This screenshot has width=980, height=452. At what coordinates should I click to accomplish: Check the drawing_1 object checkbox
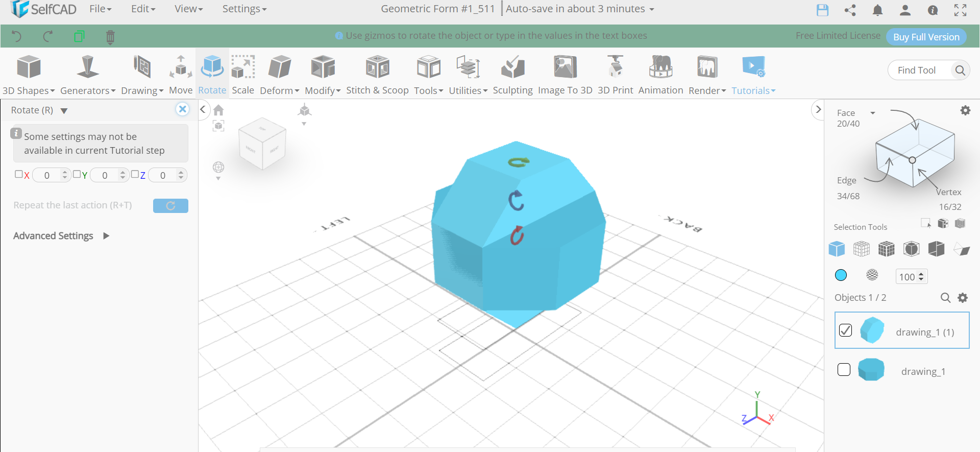(x=844, y=369)
